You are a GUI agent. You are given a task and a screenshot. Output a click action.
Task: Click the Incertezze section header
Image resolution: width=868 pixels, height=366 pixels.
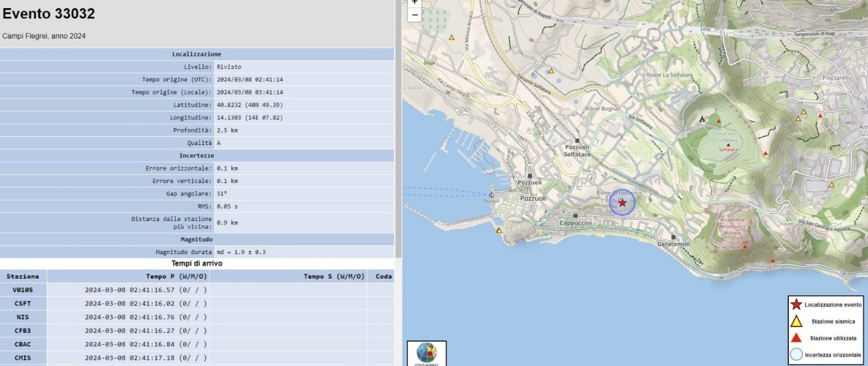[197, 156]
